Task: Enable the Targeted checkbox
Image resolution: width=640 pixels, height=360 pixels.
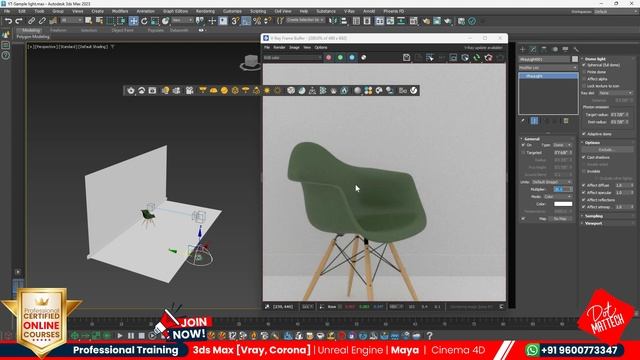Action: [x=523, y=153]
